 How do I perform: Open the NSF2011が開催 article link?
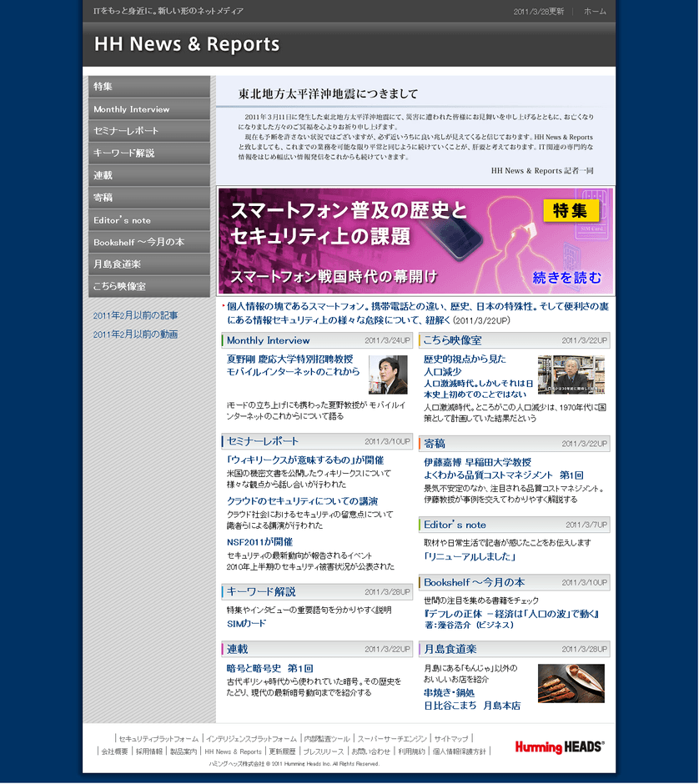[x=259, y=542]
